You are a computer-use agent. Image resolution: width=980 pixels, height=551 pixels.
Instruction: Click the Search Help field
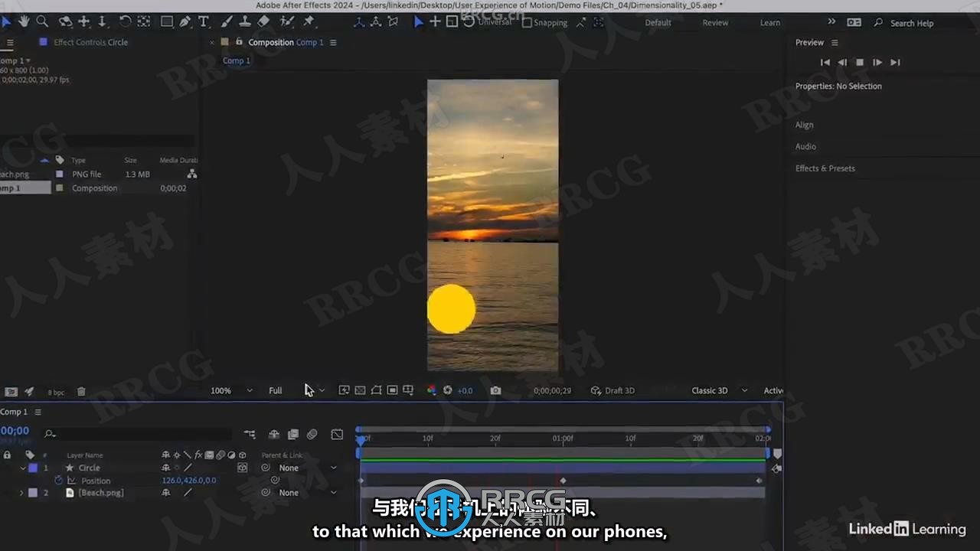[911, 23]
